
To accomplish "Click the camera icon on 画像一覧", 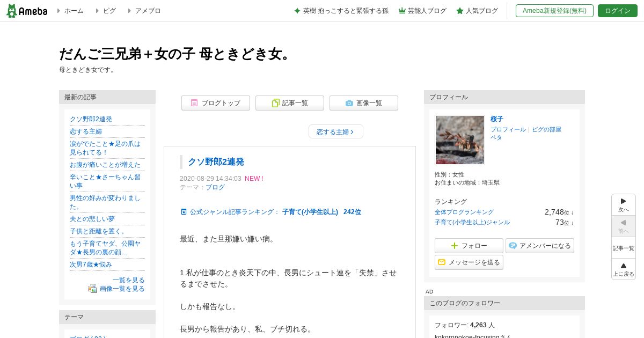I will [349, 103].
